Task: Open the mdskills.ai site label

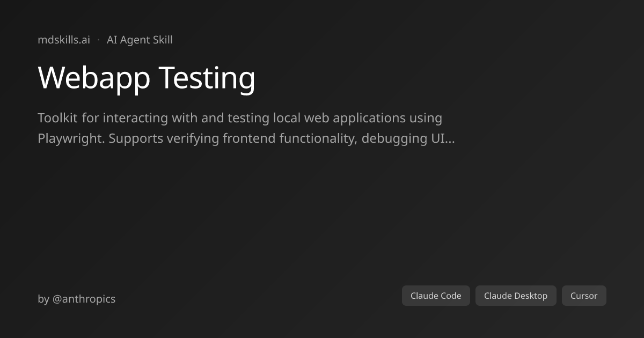Action: [64, 40]
